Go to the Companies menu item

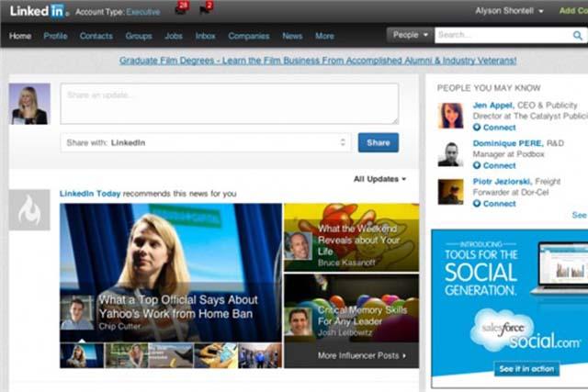coord(249,36)
